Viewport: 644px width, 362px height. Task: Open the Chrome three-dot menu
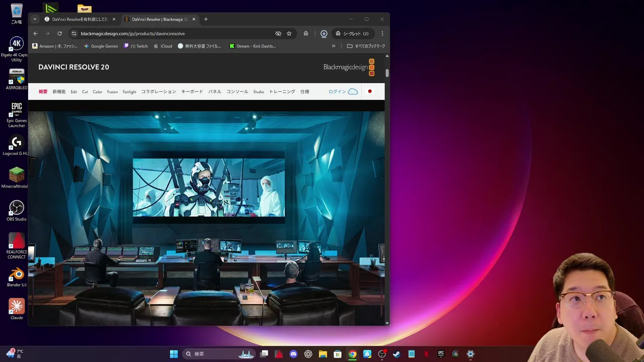[382, 34]
